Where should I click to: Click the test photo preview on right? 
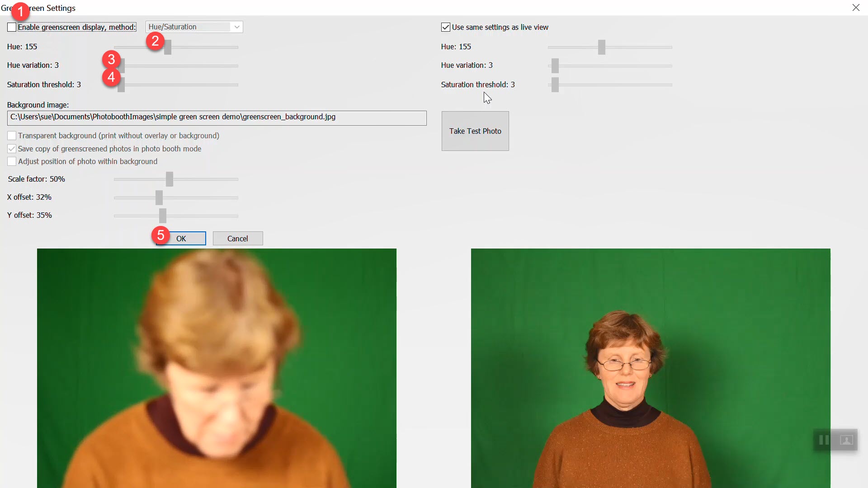(x=650, y=368)
